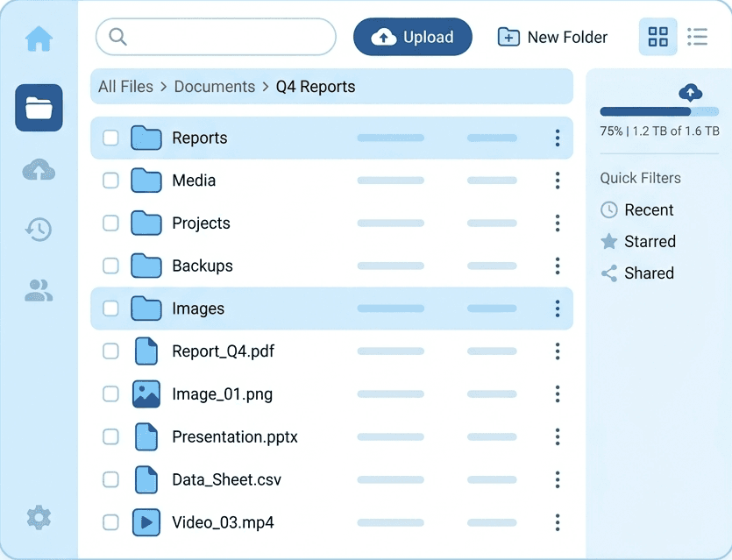Image resolution: width=732 pixels, height=560 pixels.
Task: Check the Report_Q4.pdf checkbox
Action: click(x=110, y=351)
